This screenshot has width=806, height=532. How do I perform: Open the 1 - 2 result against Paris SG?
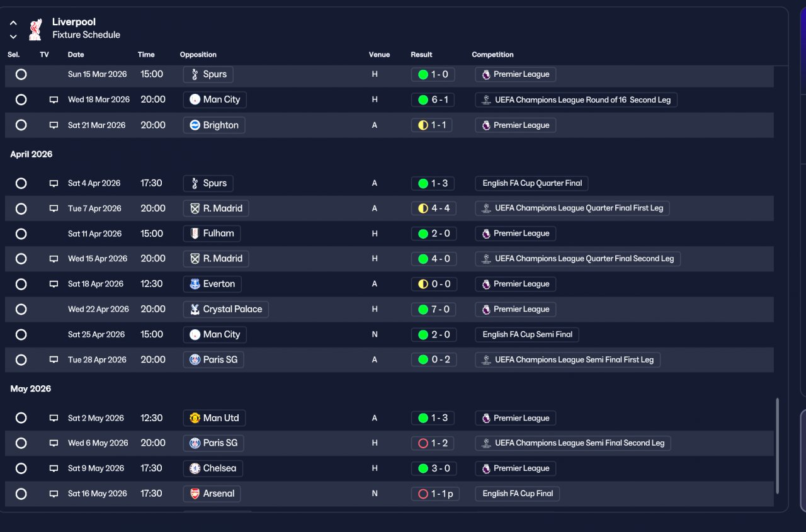tap(433, 443)
